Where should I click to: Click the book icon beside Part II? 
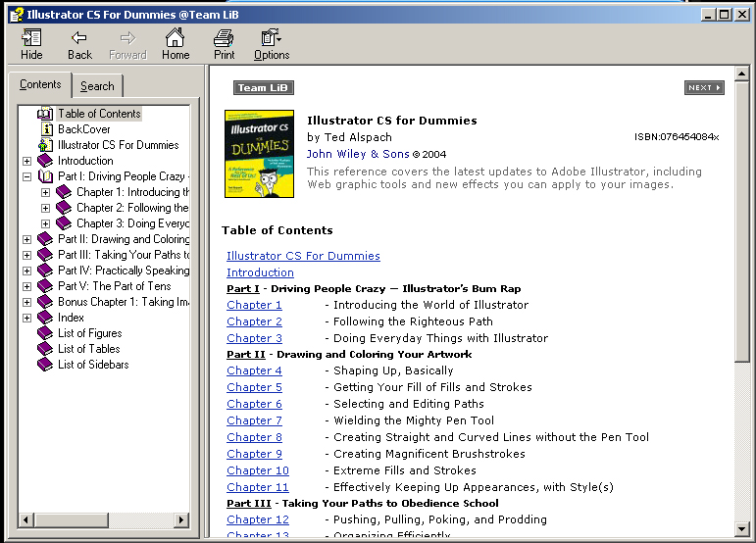(x=45, y=239)
